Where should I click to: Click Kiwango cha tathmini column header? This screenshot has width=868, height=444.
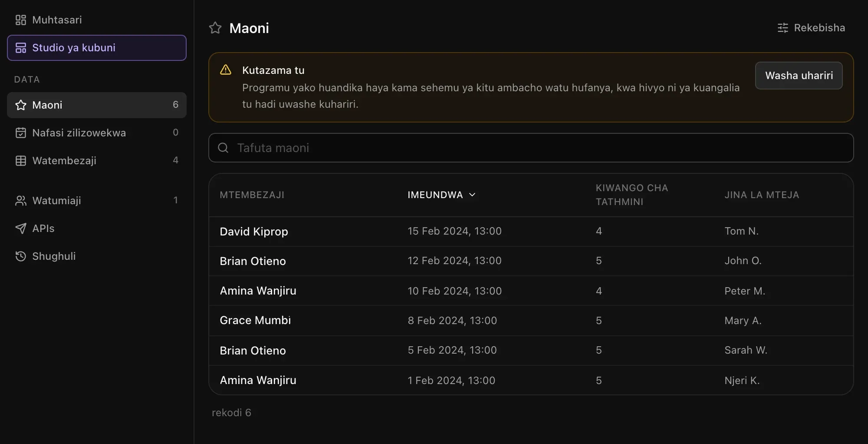tap(632, 195)
